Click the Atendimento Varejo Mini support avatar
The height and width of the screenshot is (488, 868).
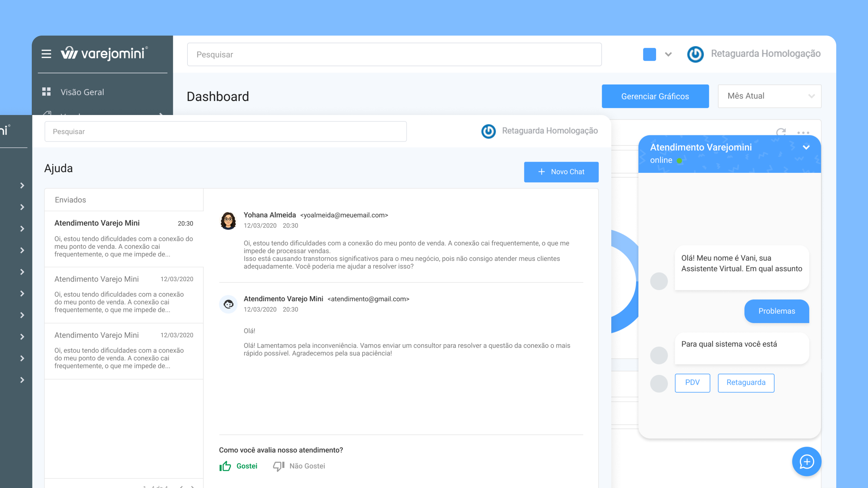coord(228,304)
